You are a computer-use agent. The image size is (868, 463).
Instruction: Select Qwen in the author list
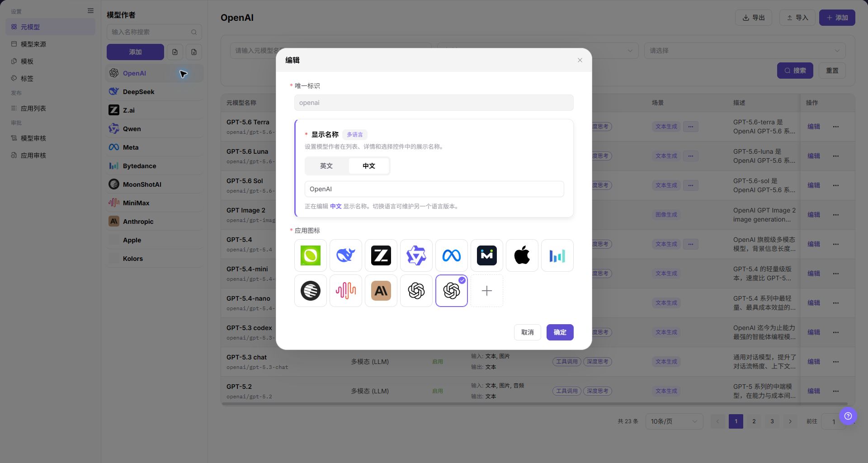coord(154,129)
